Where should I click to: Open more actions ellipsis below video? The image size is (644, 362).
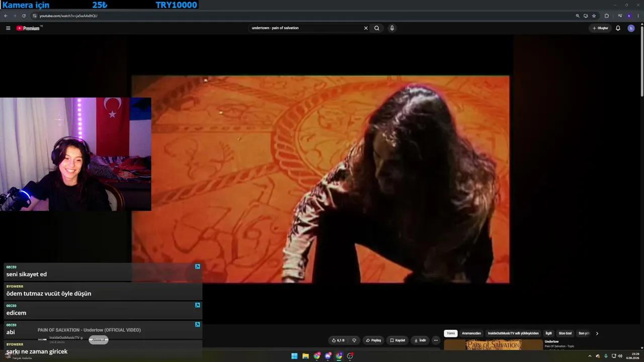tap(436, 340)
